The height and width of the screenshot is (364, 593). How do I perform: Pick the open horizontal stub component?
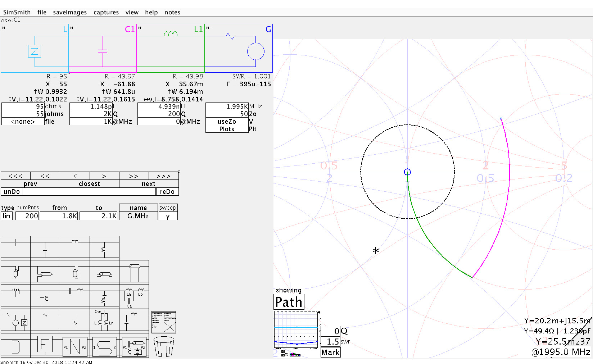click(45, 272)
